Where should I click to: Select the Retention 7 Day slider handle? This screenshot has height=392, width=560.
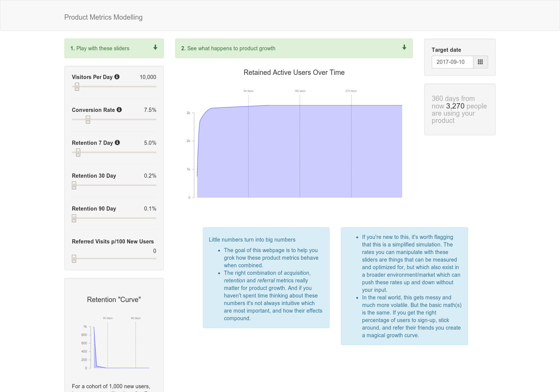(x=78, y=152)
